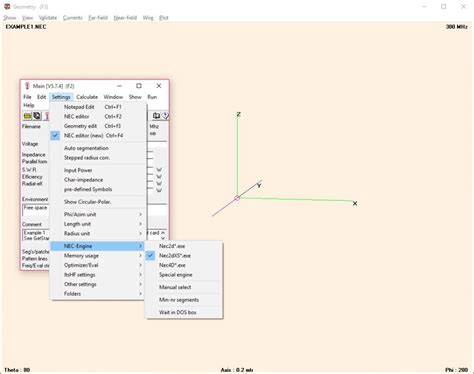Open Show menu in Geometry window
This screenshot has width=474, height=374.
point(10,18)
